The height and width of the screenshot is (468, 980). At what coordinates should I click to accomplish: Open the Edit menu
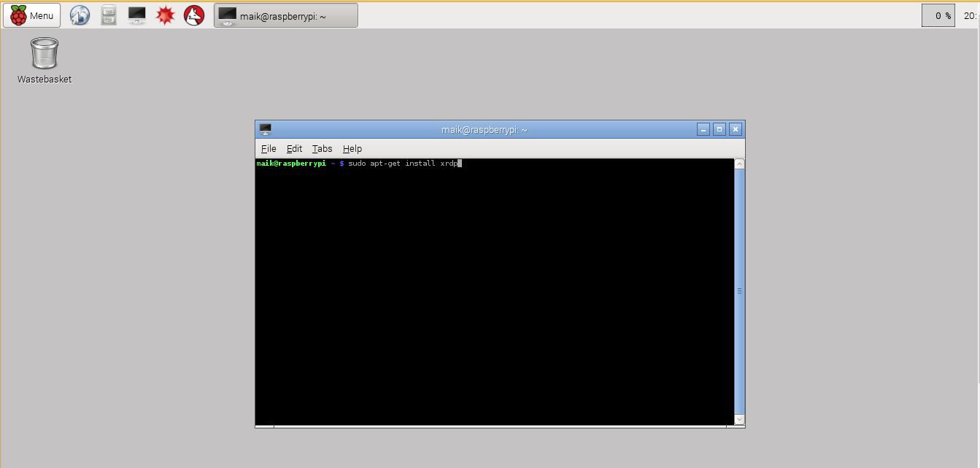click(x=294, y=148)
